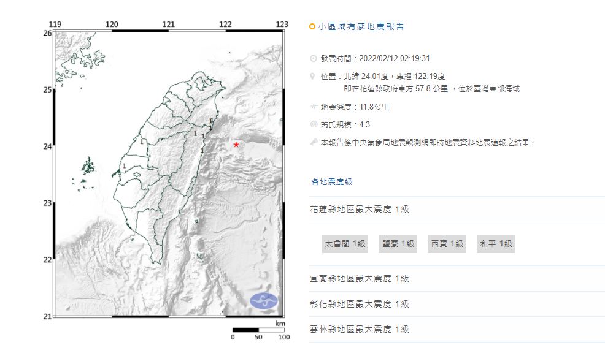Click the magnitude wave icon beside 芮氏規模
The height and width of the screenshot is (364, 605).
(x=314, y=124)
